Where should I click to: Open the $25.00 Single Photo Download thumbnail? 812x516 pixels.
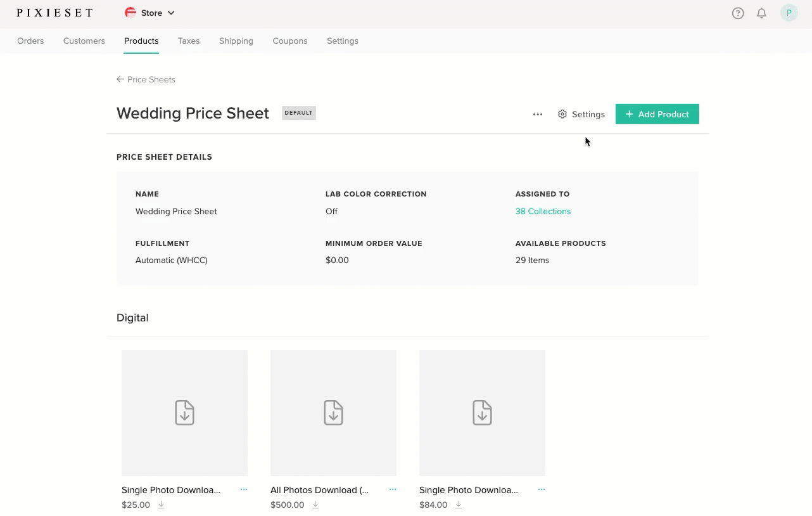[x=184, y=413]
